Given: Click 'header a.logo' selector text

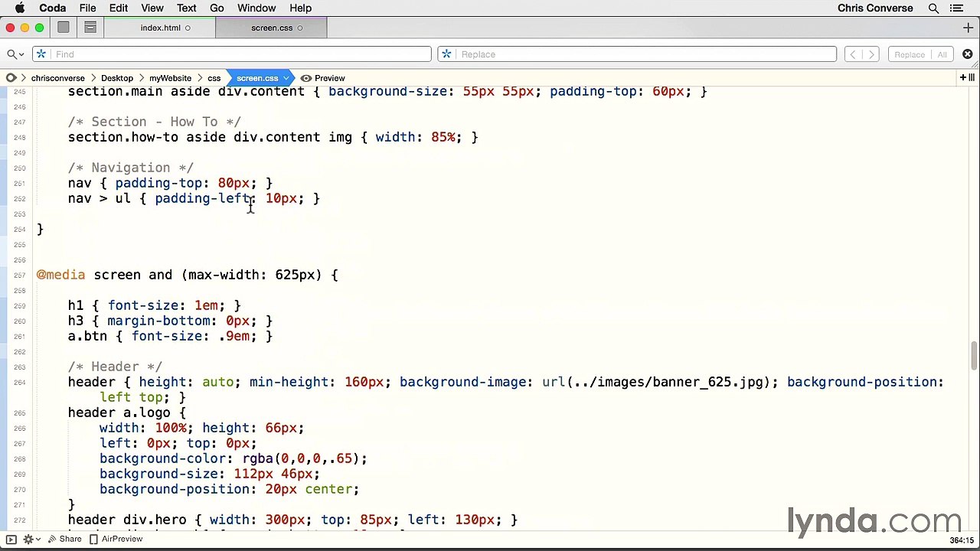Looking at the screenshot, I should (x=119, y=412).
